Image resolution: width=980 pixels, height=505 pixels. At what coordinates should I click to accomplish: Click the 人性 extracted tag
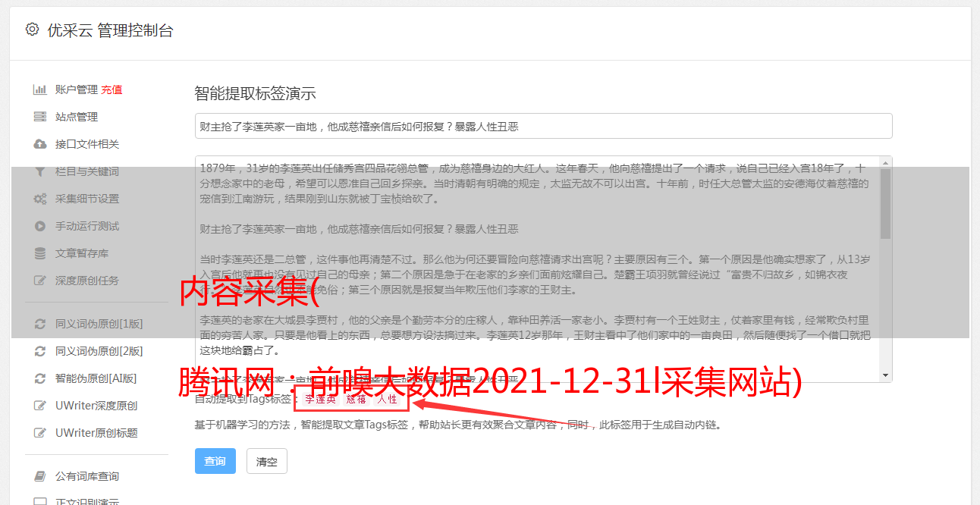tap(386, 399)
